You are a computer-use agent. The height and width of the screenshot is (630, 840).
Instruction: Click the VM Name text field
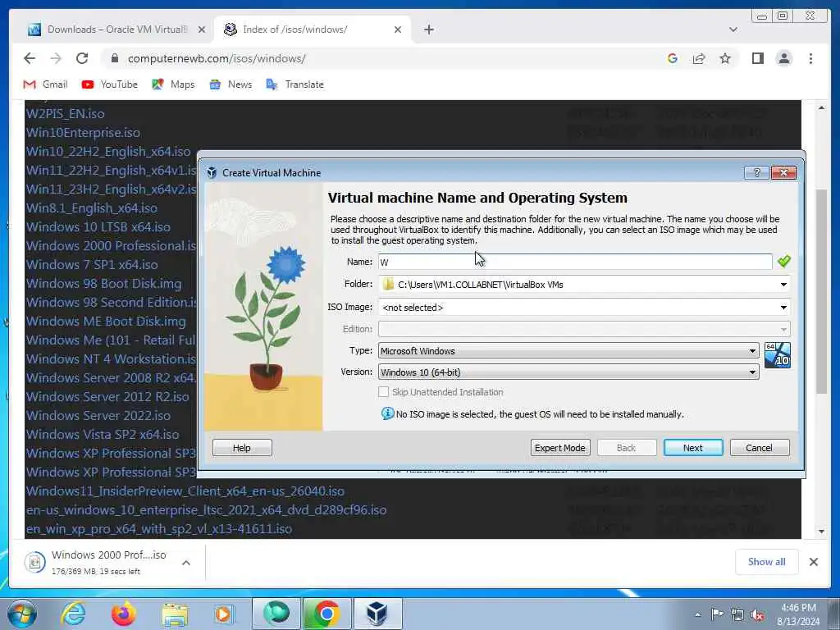(575, 262)
